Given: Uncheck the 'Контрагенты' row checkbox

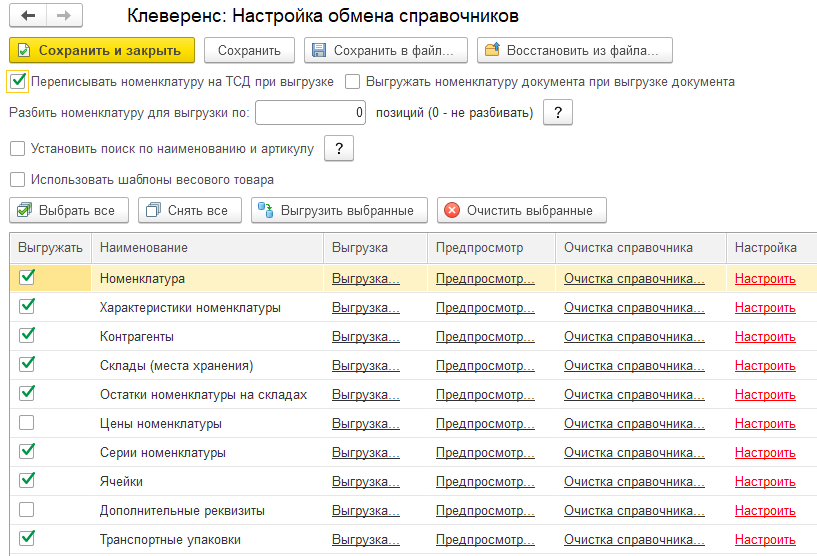Looking at the screenshot, I should tap(27, 336).
